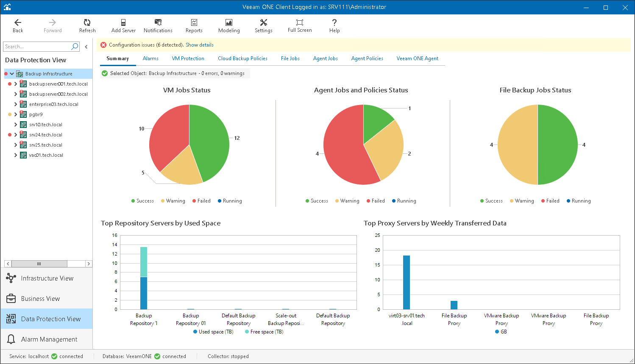Click the Service connected status icon

coord(54,356)
